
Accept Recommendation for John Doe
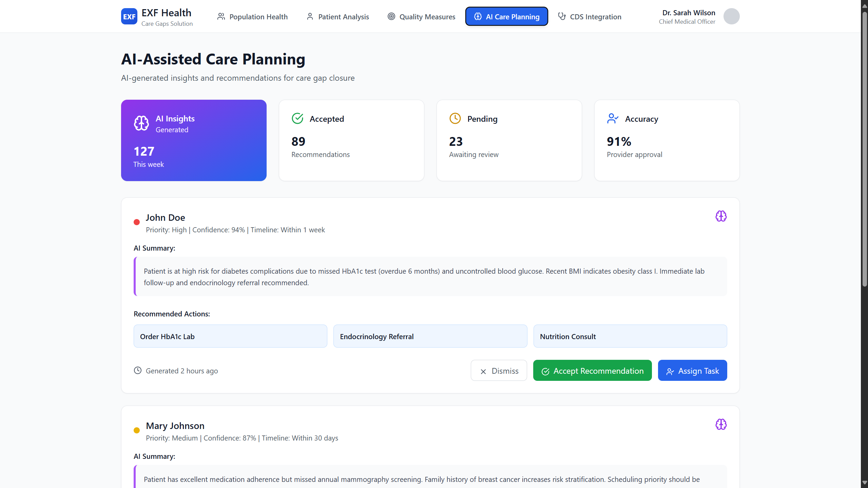point(592,371)
